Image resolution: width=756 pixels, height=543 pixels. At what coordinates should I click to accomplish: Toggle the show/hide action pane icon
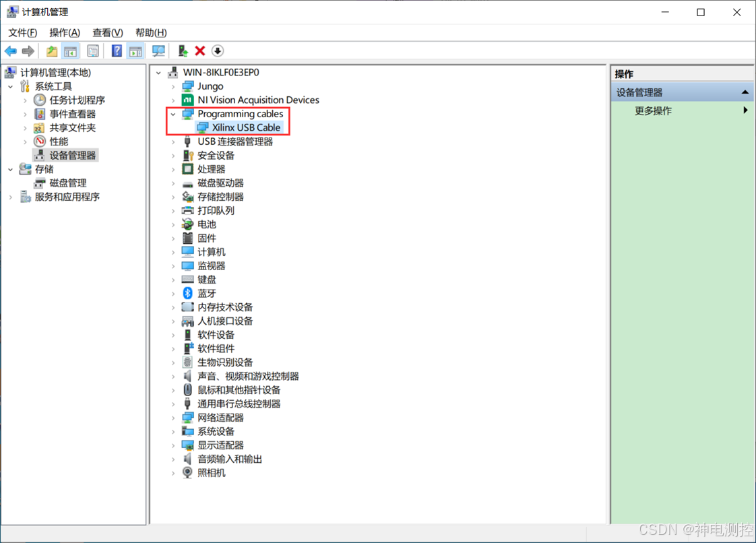click(135, 51)
